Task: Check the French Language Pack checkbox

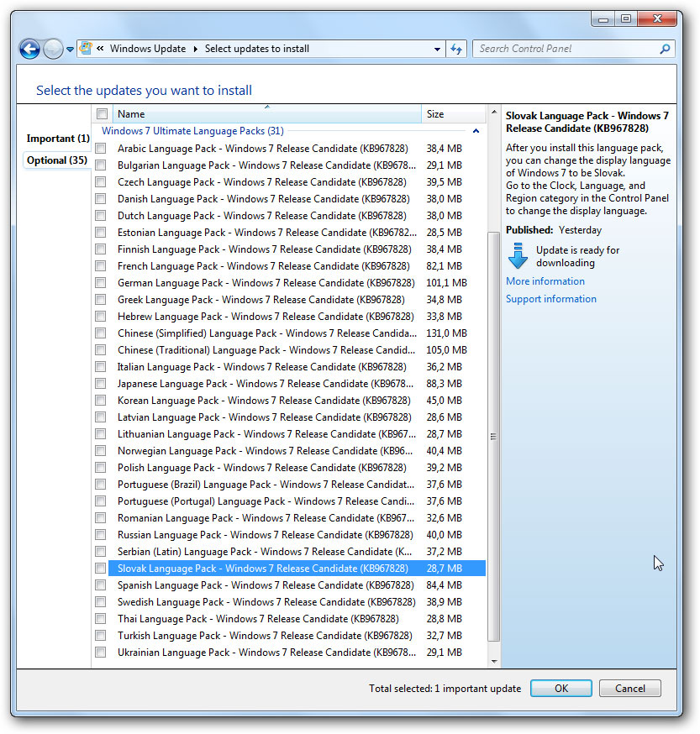Action: coord(100,266)
